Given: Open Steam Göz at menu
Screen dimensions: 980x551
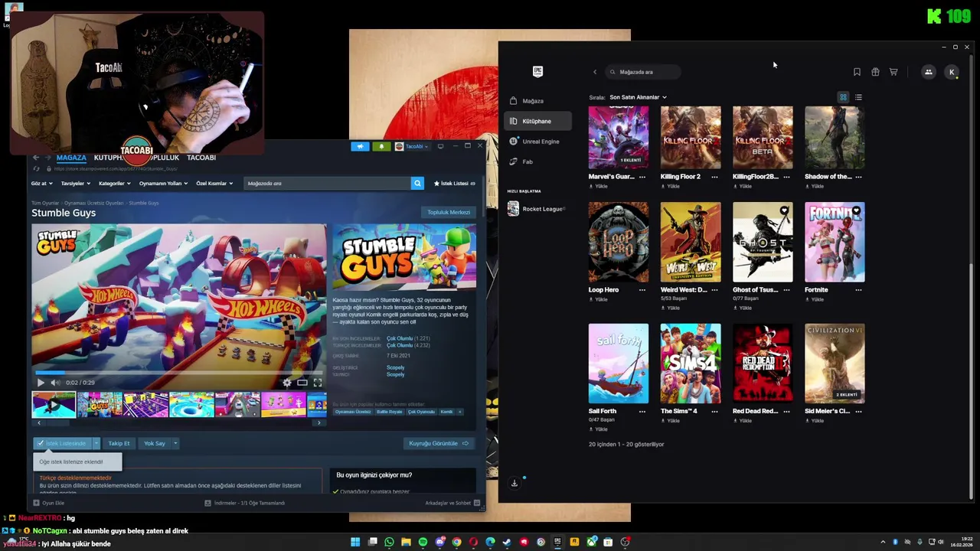Looking at the screenshot, I should (x=42, y=184).
